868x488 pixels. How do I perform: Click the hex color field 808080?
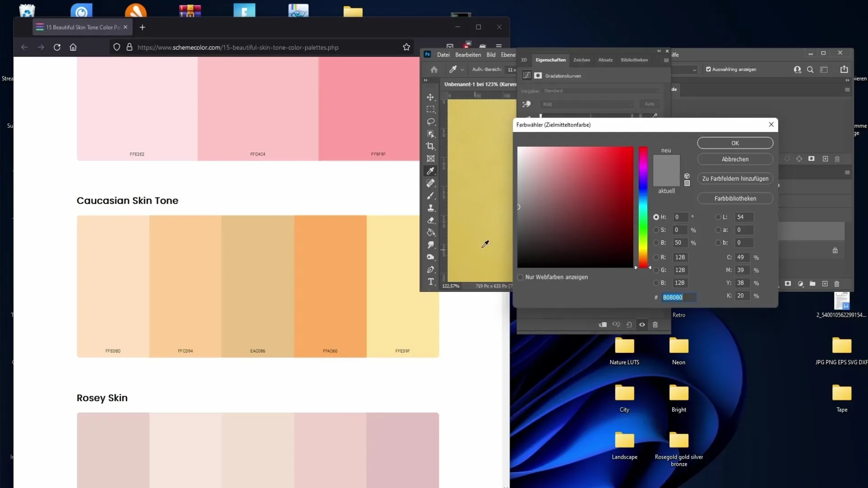point(679,297)
